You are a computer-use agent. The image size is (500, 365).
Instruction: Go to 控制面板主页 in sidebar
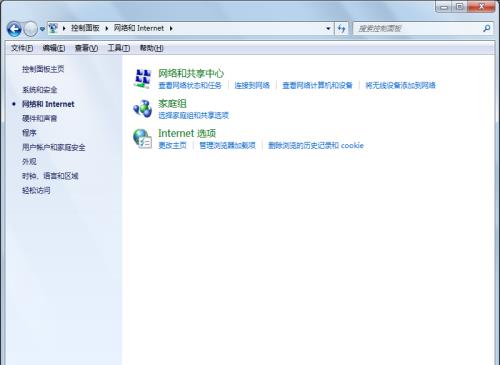(43, 69)
